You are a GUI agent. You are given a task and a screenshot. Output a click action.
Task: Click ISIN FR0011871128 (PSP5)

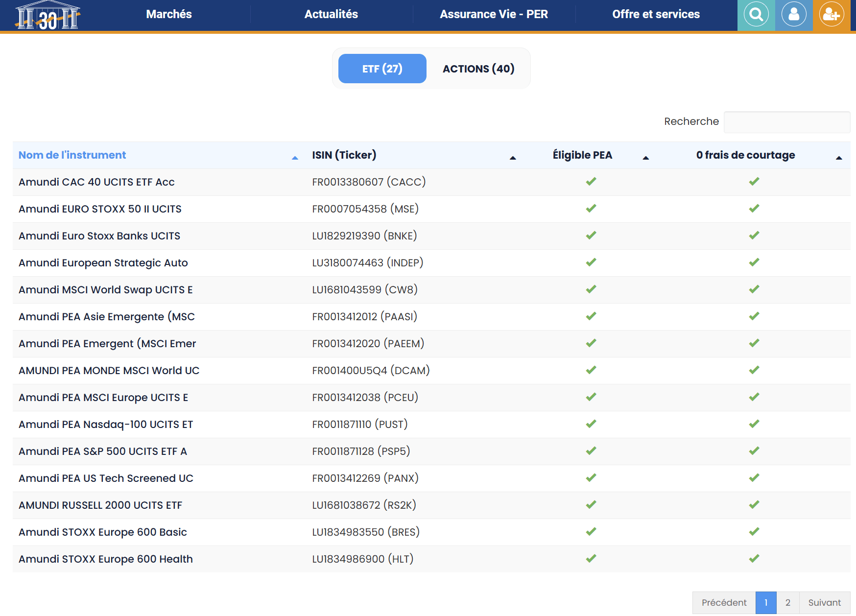(x=361, y=451)
